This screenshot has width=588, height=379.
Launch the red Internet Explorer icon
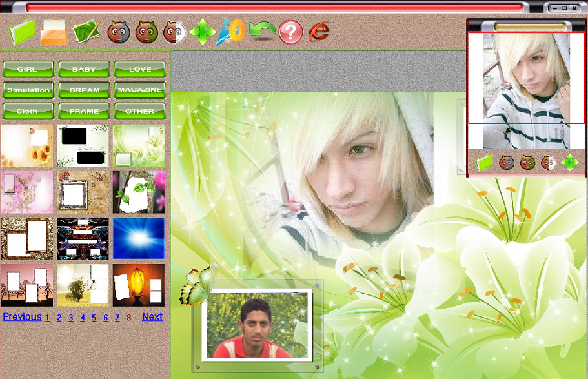[x=319, y=32]
